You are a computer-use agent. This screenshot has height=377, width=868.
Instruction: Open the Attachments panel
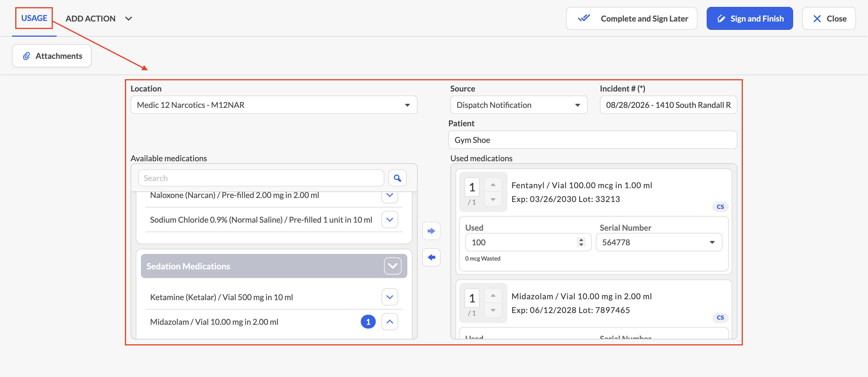pos(52,56)
